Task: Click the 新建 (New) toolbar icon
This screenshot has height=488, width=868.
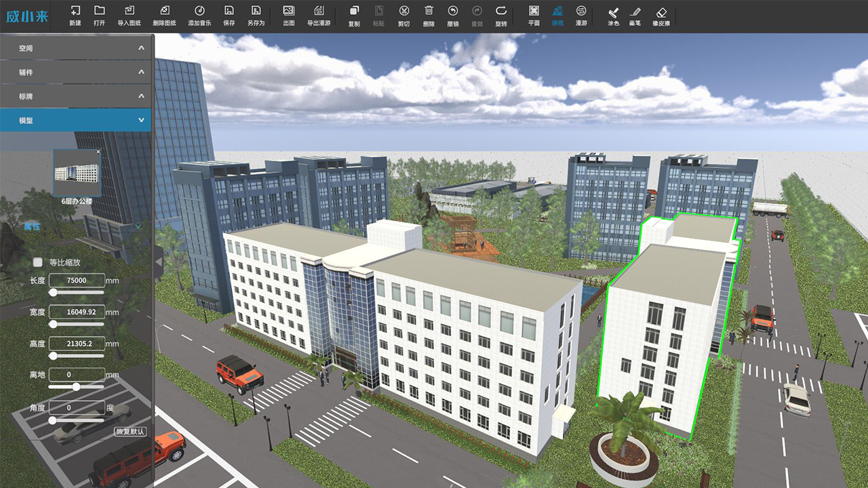Action: click(75, 16)
